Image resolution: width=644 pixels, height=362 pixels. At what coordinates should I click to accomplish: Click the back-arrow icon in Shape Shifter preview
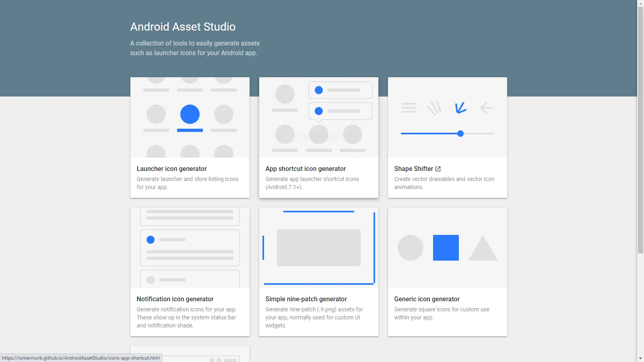tap(486, 107)
